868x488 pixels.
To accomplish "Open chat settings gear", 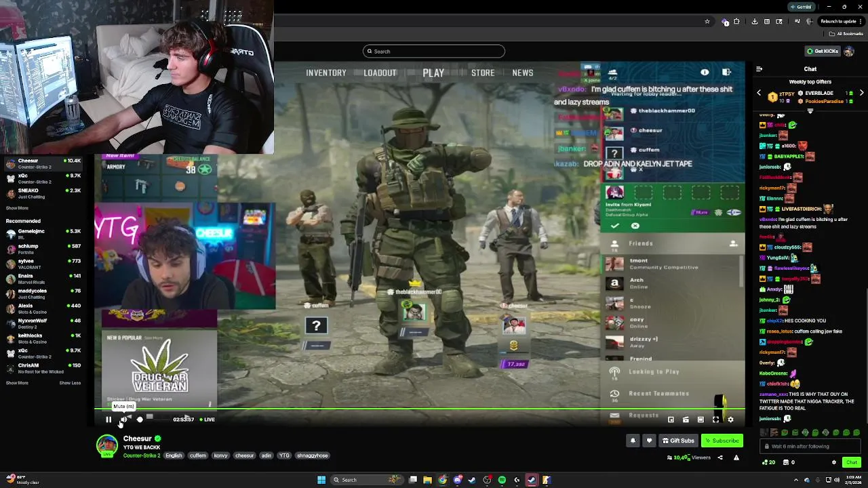I will 834,462.
